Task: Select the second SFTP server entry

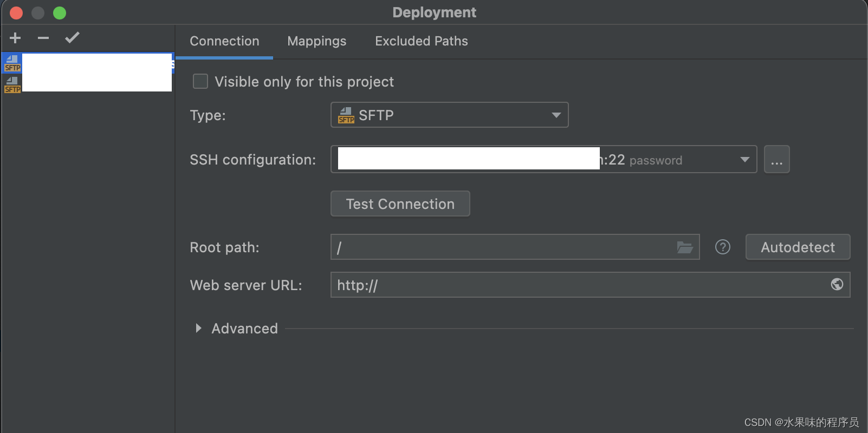Action: tap(88, 84)
